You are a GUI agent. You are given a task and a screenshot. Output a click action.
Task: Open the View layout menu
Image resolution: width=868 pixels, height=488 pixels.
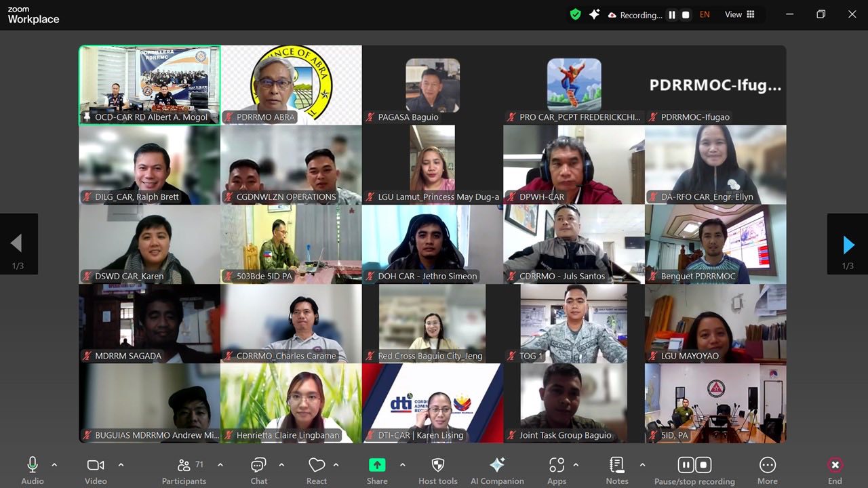tap(740, 14)
